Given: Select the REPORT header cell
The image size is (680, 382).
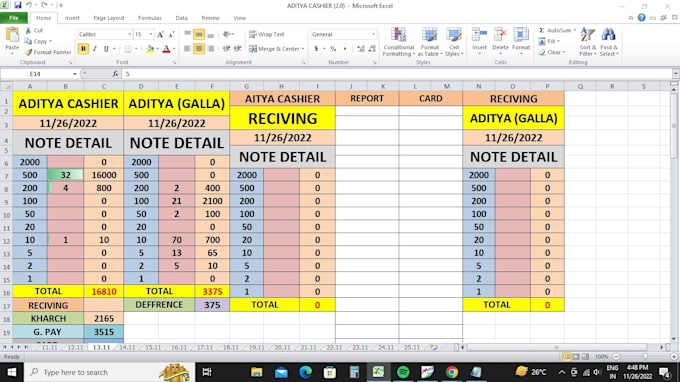Looking at the screenshot, I should click(367, 98).
